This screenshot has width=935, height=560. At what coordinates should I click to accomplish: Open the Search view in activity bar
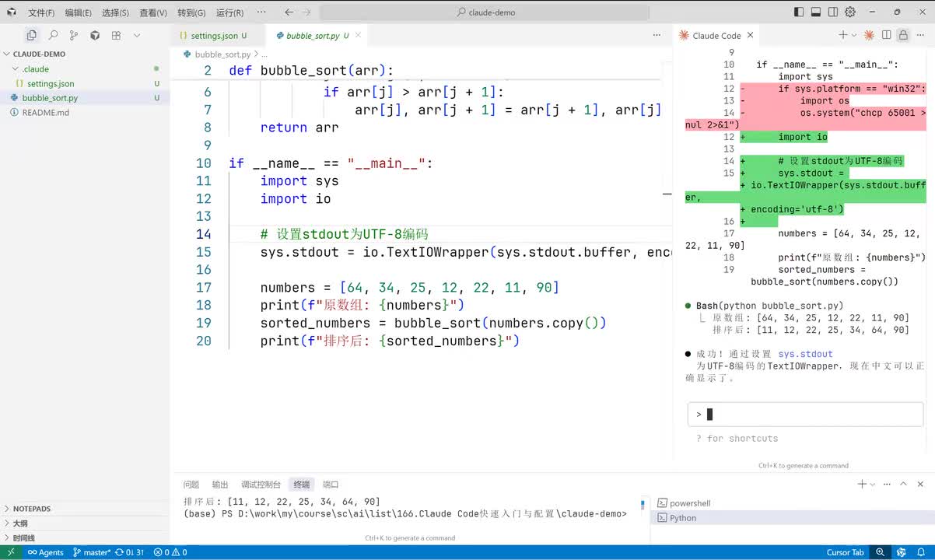(53, 35)
